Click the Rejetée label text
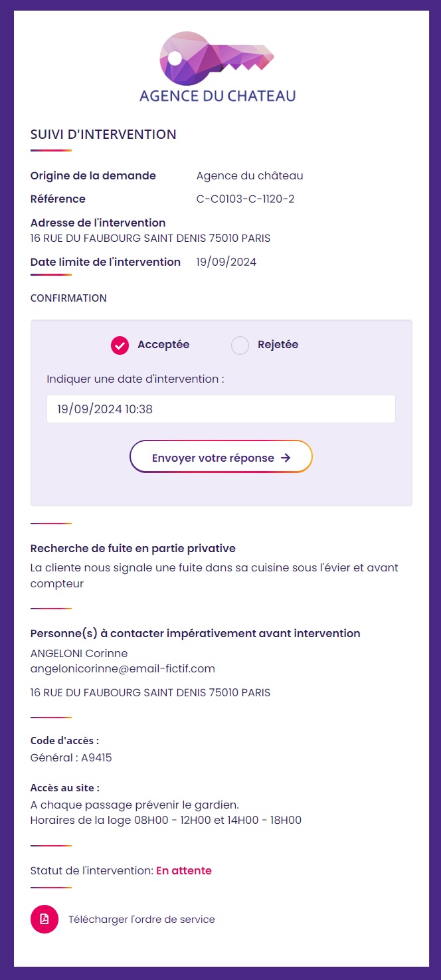The image size is (441, 980). (x=278, y=345)
